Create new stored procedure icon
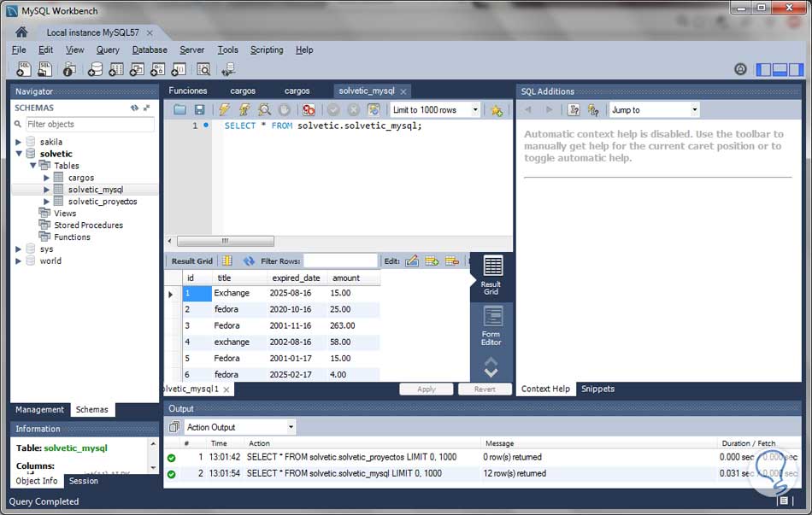Viewport: 812px width, 515px height. [x=157, y=69]
